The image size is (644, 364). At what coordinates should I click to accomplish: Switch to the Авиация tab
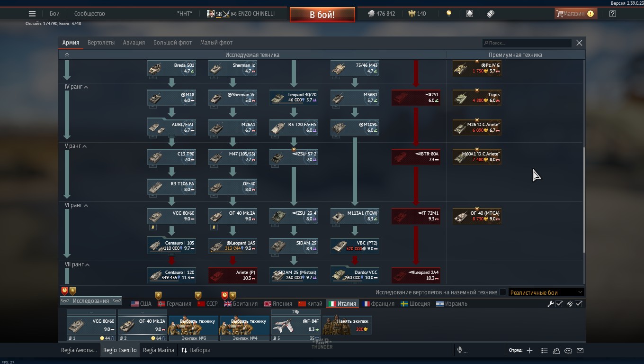tap(134, 43)
